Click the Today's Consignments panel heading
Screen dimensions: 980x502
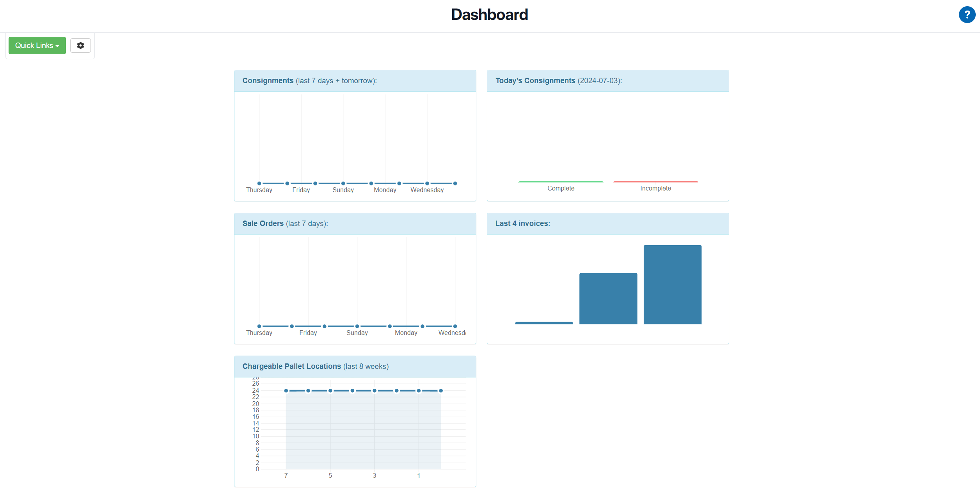click(535, 80)
